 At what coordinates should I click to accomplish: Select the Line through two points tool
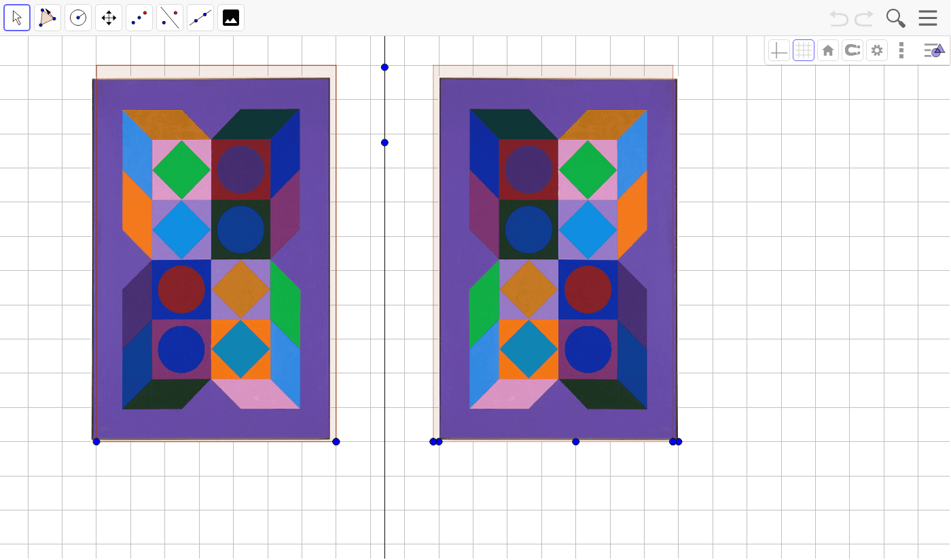tap(200, 18)
